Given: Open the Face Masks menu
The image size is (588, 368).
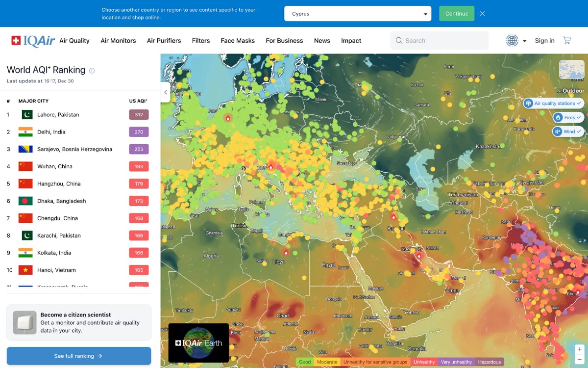Looking at the screenshot, I should click(238, 41).
